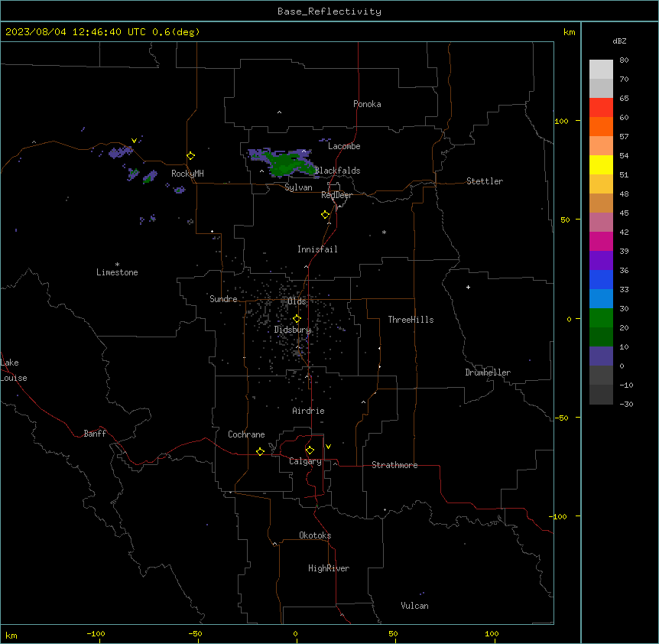Click the Okotoks map label
The height and width of the screenshot is (644, 659).
tap(315, 535)
